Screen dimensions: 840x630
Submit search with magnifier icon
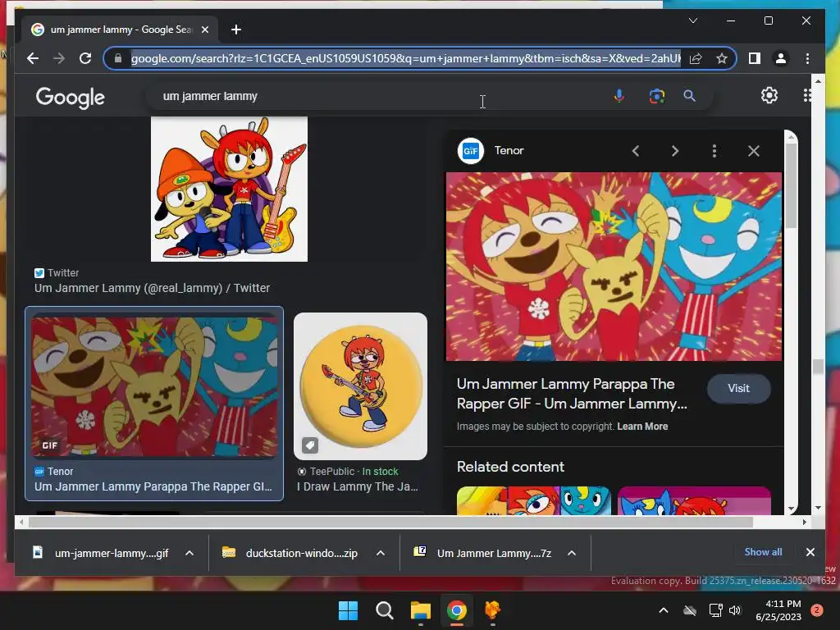pyautogui.click(x=689, y=96)
